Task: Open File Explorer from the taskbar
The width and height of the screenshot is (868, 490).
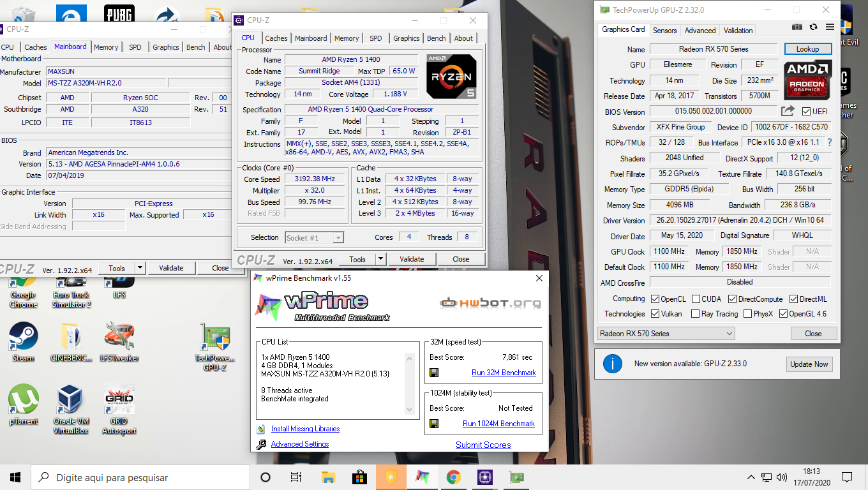Action: point(328,477)
